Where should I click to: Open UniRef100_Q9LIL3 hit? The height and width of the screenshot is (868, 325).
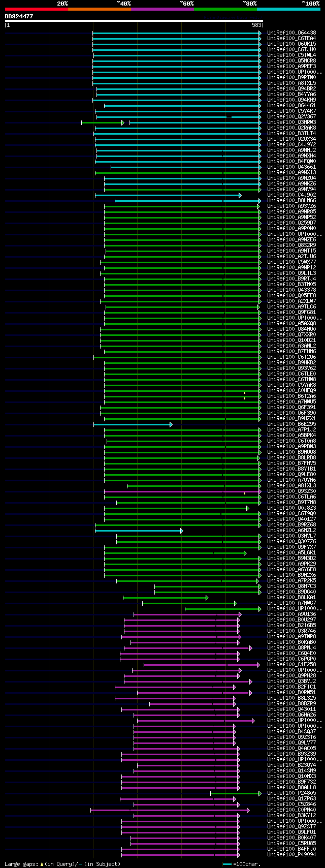pos(291,273)
